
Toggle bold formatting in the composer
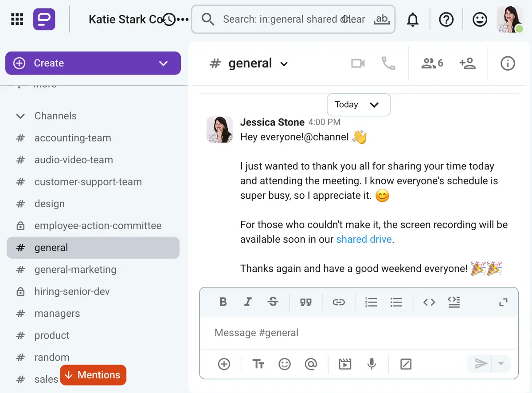[x=223, y=302]
